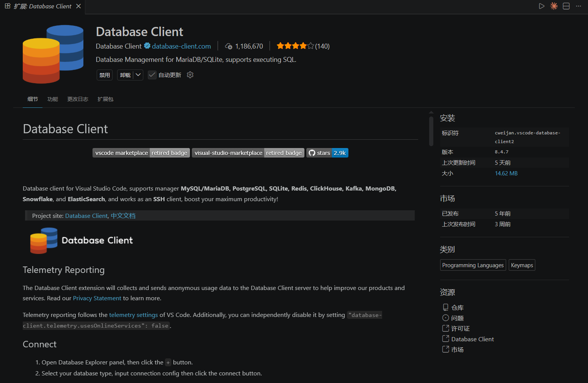588x383 pixels.
Task: Click the star rating icons
Action: (x=295, y=46)
